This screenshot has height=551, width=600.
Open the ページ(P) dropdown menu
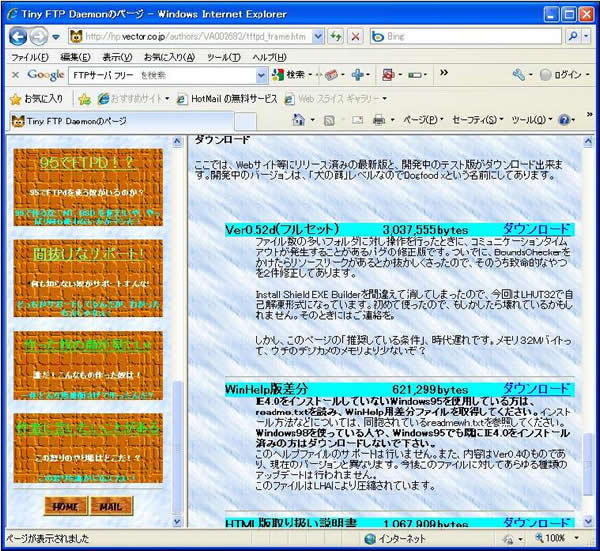(x=421, y=120)
